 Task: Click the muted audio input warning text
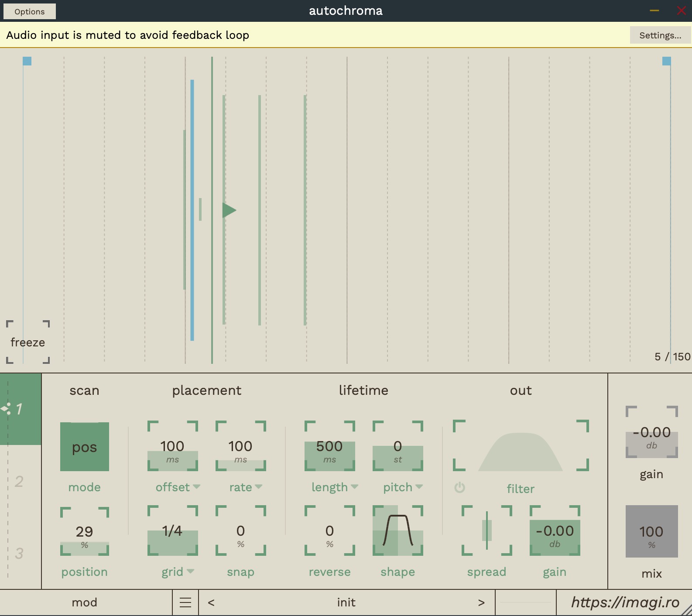[128, 35]
